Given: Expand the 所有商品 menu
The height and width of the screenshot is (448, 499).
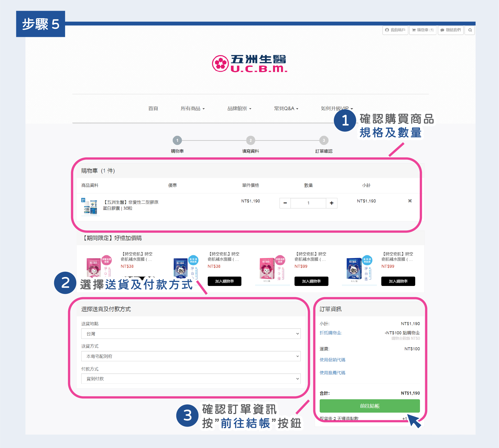Looking at the screenshot, I should click(x=193, y=109).
